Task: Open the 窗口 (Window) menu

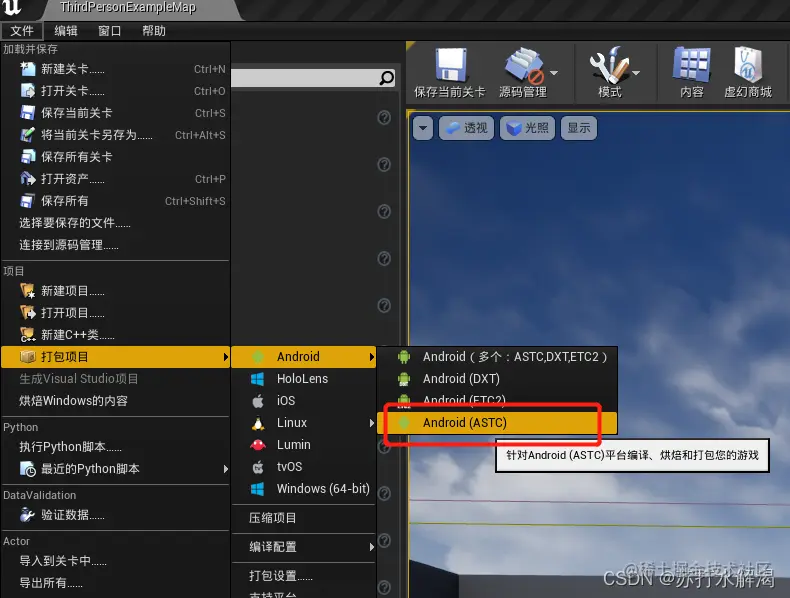Action: [x=109, y=31]
